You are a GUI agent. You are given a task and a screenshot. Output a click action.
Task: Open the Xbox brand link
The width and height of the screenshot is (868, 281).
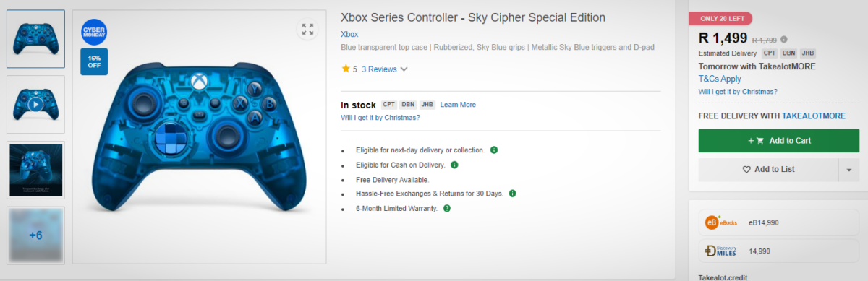pyautogui.click(x=349, y=34)
